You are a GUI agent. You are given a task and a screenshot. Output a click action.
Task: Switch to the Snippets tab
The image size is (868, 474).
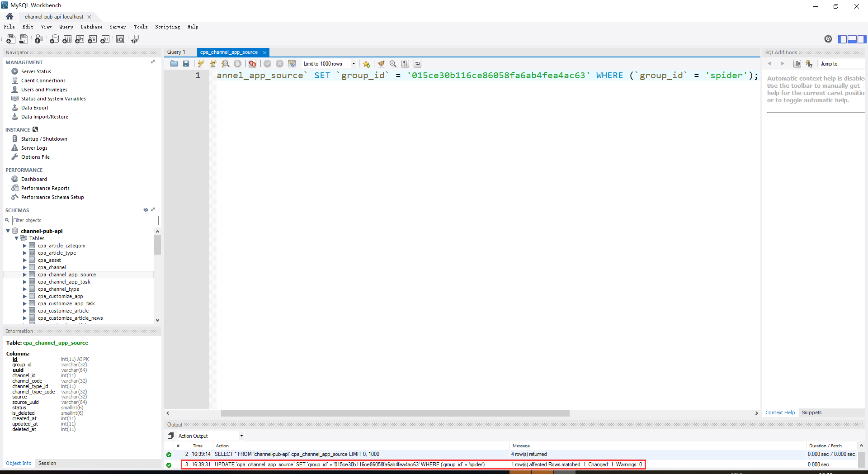[x=811, y=412]
